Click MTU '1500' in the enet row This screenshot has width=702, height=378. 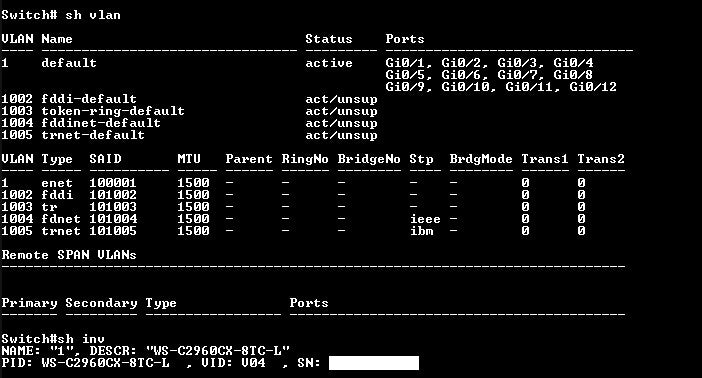[193, 183]
